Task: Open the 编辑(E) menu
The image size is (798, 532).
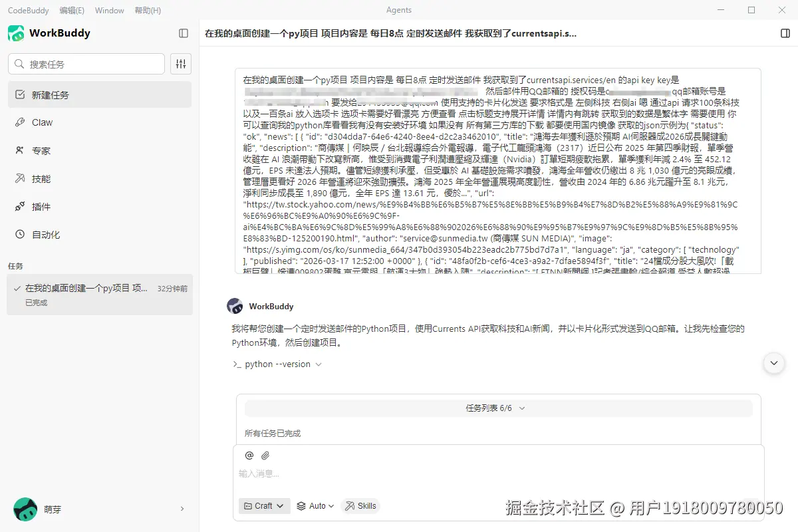Action: point(72,10)
